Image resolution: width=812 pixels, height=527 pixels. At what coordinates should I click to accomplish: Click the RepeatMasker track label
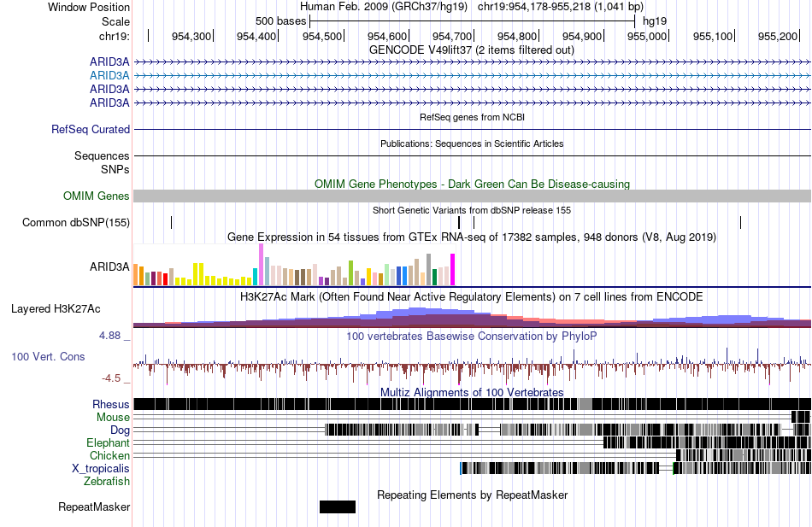pos(94,507)
